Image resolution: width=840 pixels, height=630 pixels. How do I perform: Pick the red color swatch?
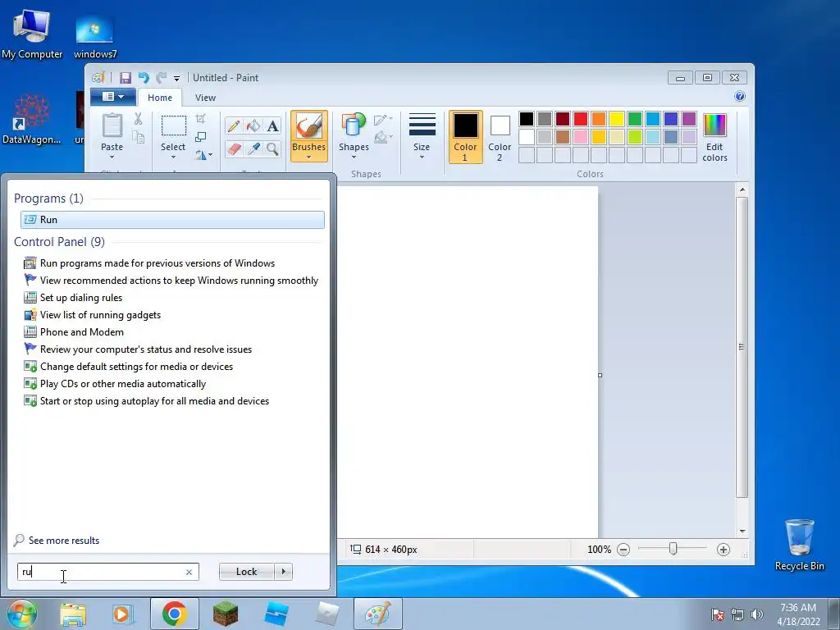click(x=581, y=119)
